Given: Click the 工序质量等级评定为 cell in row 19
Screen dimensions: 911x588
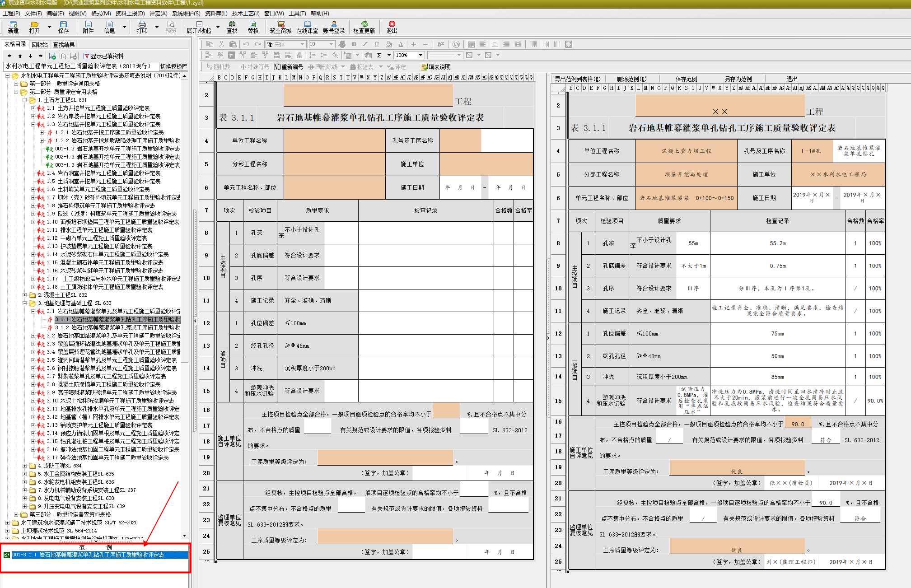Looking at the screenshot, I should [x=385, y=457].
